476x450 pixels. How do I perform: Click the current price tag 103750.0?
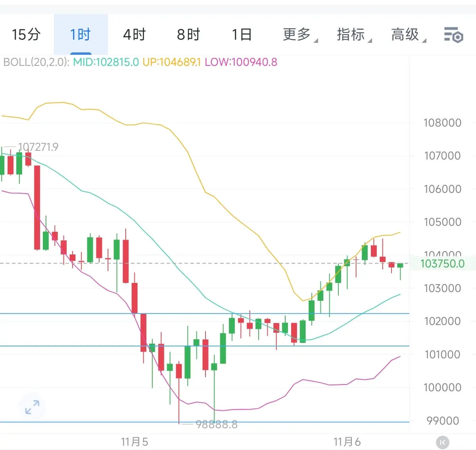click(x=442, y=263)
